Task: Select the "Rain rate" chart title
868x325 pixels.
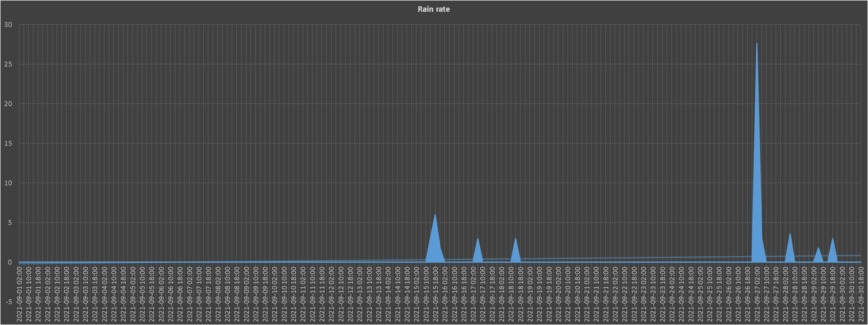Action: pyautogui.click(x=434, y=9)
